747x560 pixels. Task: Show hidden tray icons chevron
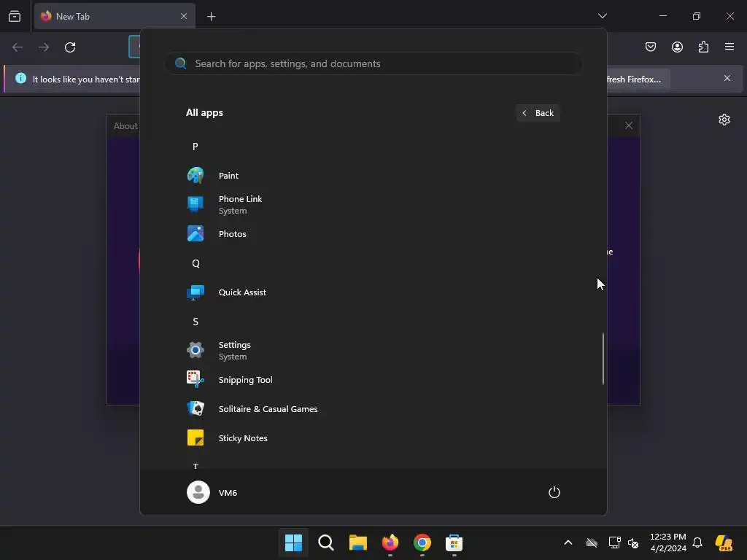(568, 542)
